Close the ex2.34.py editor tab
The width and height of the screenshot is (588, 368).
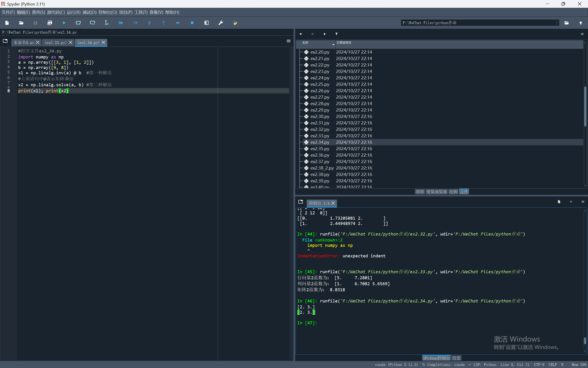[x=104, y=42]
